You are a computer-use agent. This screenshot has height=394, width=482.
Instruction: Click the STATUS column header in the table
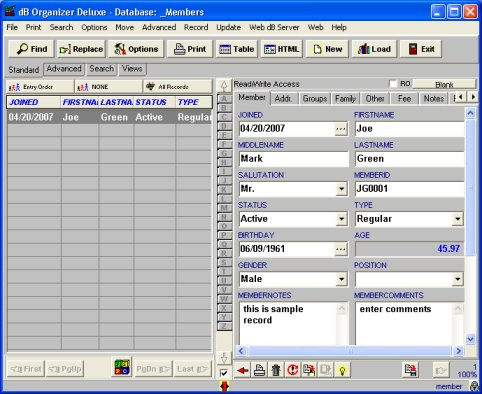155,102
